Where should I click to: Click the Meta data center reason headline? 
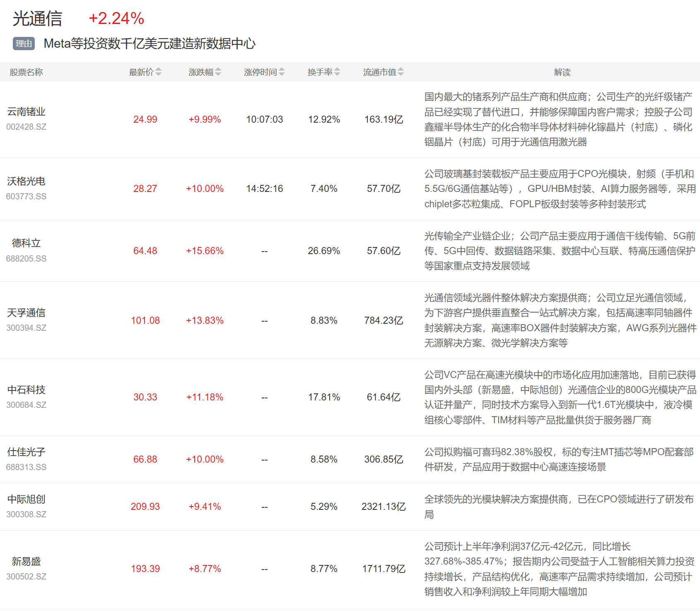click(150, 44)
